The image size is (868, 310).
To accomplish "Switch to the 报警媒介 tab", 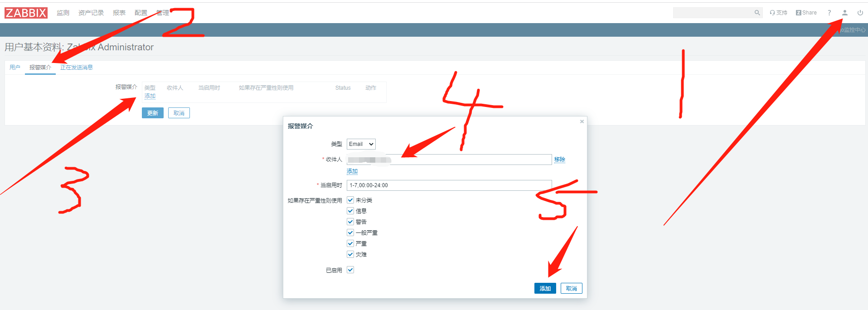I will 40,68.
